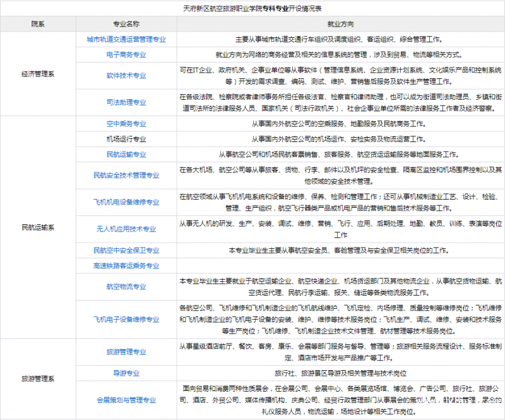This screenshot has width=505, height=420.
Task: Open the 民航安全技术管理专业 link
Action: 126,176
